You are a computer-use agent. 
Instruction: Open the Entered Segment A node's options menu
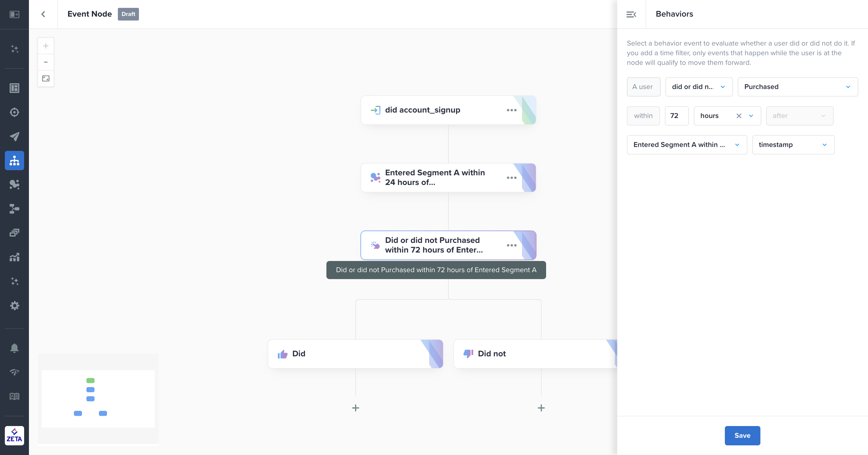tap(511, 178)
